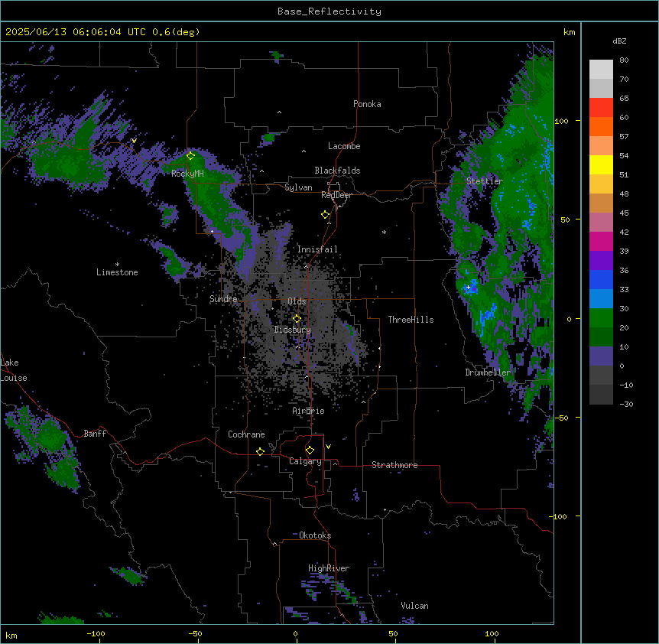659x644 pixels.
Task: Pick the red swatch in the dBZ legend
Action: [x=601, y=108]
